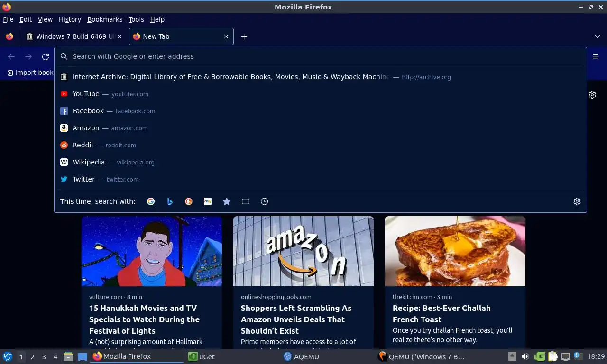This screenshot has width=607, height=364.
Task: Choose the YouTube suggestion
Action: click(320, 94)
